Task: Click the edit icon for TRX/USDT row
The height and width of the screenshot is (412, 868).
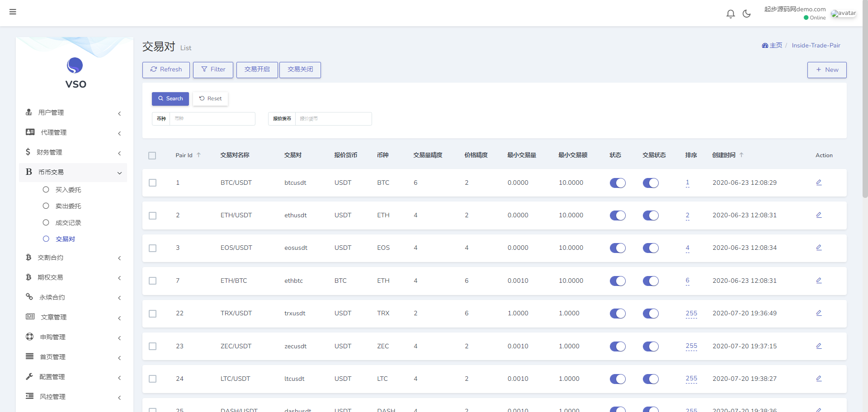Action: point(818,313)
